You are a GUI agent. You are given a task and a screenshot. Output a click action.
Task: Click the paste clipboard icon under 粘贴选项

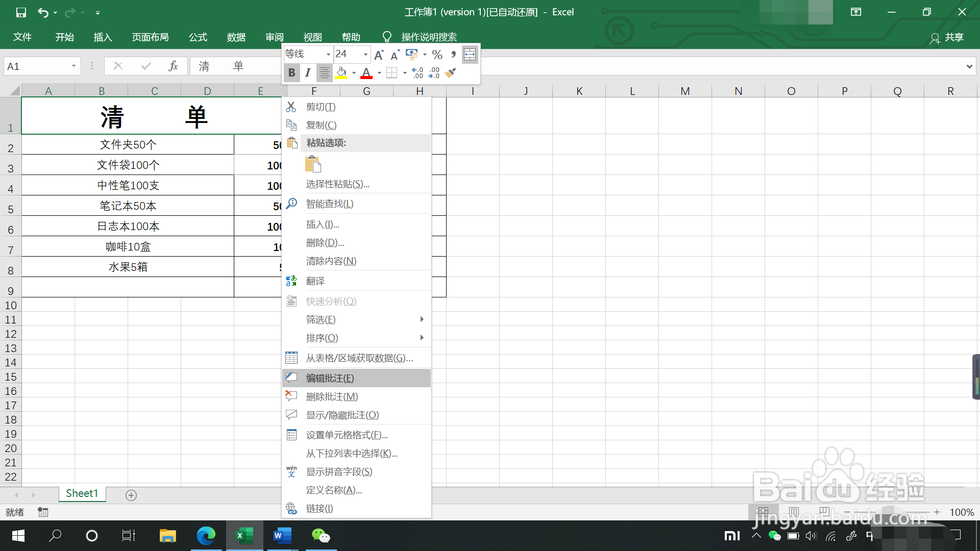(313, 164)
